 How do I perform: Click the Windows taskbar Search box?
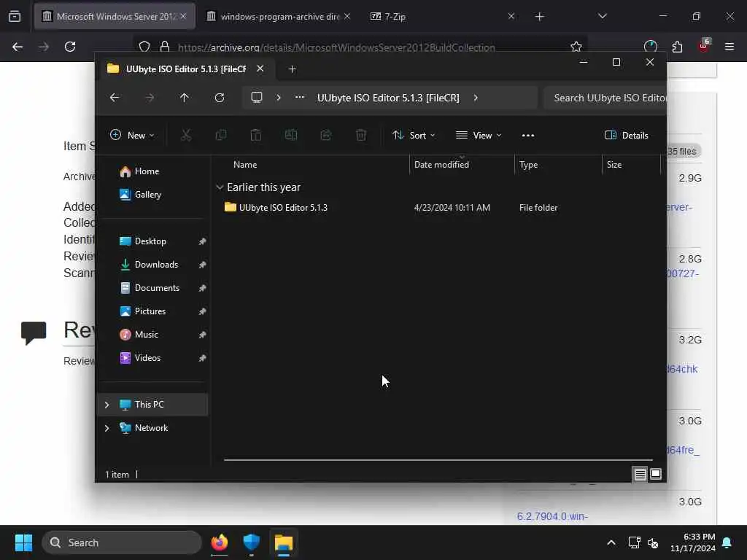point(122,542)
